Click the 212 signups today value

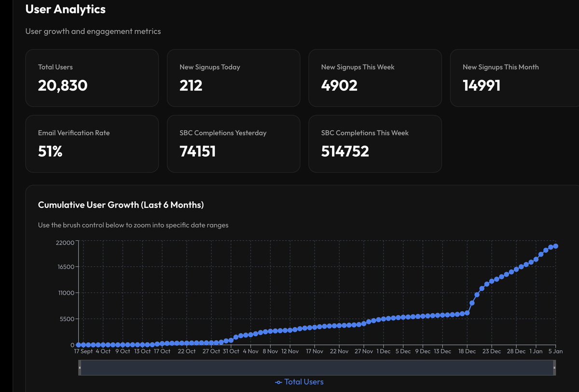[x=191, y=85]
